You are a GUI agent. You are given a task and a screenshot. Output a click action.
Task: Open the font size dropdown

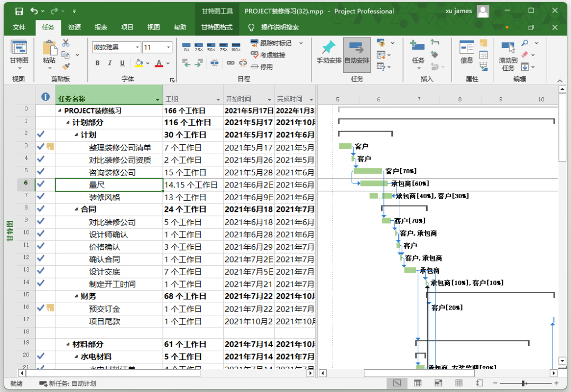coord(168,48)
